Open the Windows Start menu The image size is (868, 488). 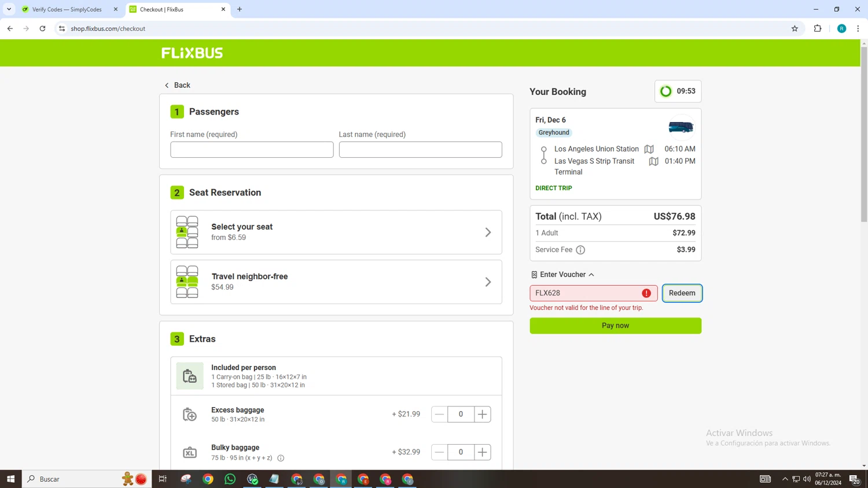coord(10,479)
